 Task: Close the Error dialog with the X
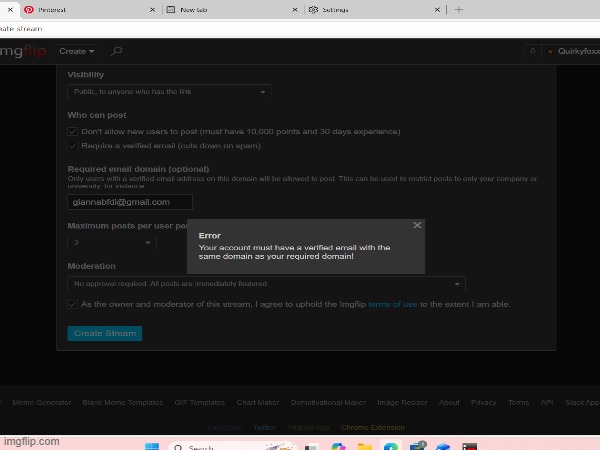[x=417, y=225]
